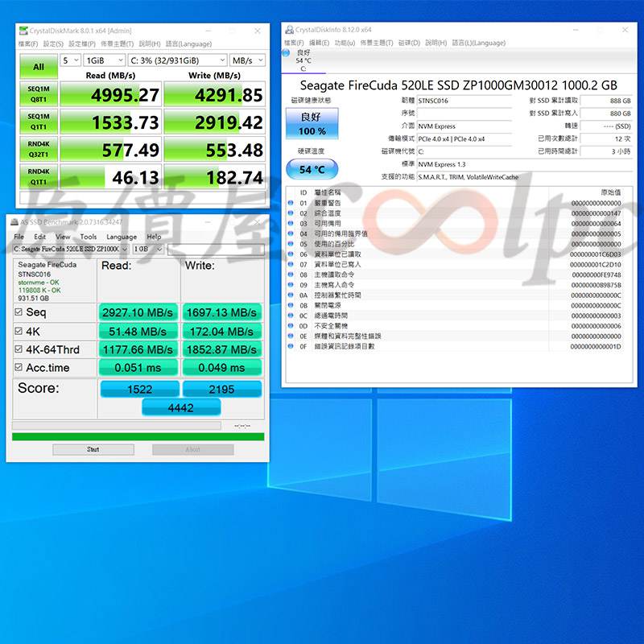Click the raw value column header in SMART table
The image size is (644, 644).
pyautogui.click(x=611, y=192)
